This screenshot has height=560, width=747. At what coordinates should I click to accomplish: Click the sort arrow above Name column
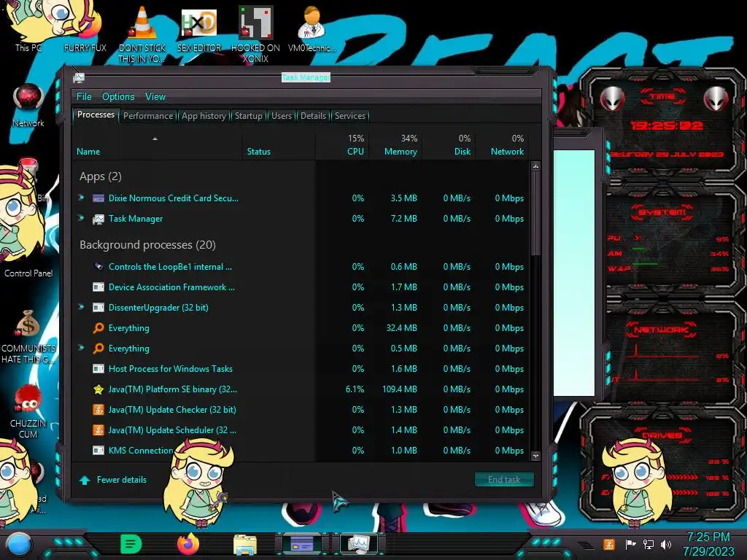(x=155, y=139)
